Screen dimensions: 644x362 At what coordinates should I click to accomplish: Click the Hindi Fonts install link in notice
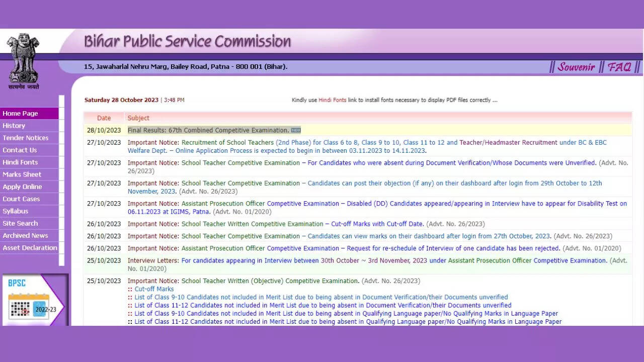(x=332, y=100)
